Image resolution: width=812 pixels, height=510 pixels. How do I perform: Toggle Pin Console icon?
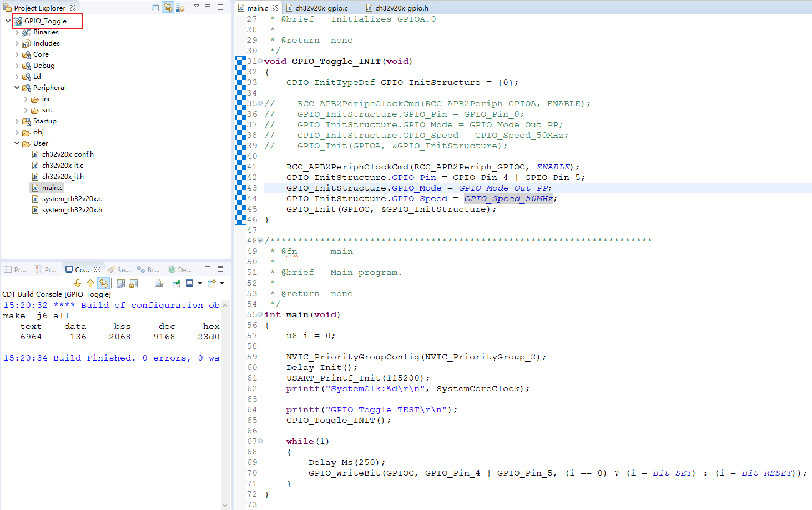click(x=176, y=283)
